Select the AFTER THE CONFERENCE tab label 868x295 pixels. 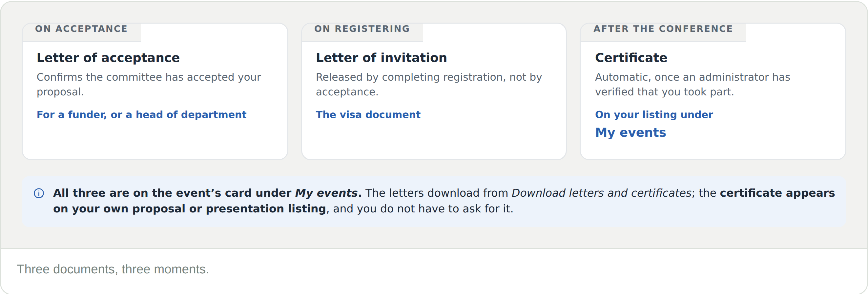663,29
